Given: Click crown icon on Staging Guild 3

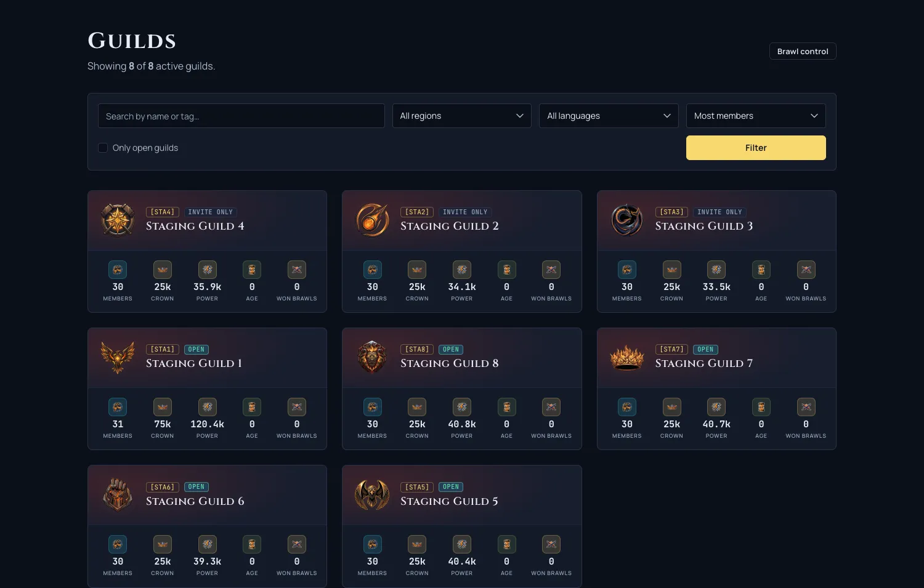Looking at the screenshot, I should click(672, 270).
